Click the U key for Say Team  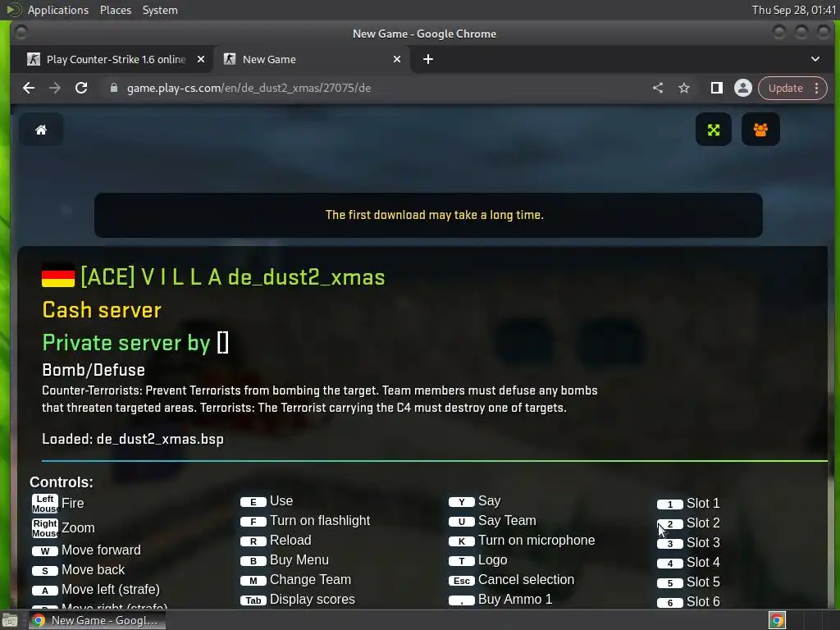point(462,521)
